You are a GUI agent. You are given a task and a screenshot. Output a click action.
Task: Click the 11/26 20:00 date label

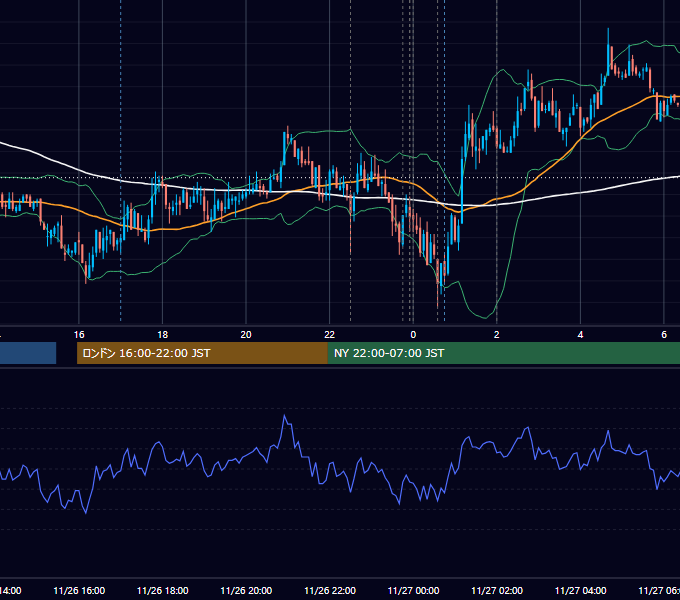point(246,590)
